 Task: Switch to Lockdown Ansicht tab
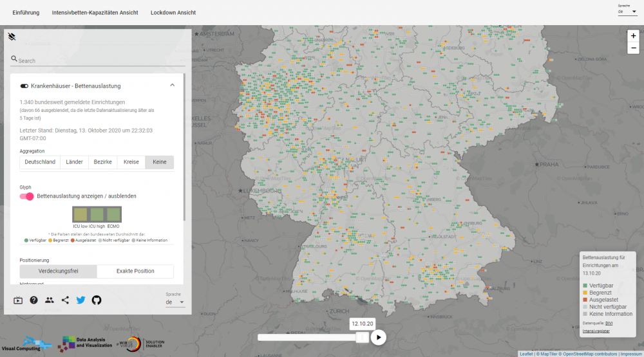pyautogui.click(x=173, y=13)
